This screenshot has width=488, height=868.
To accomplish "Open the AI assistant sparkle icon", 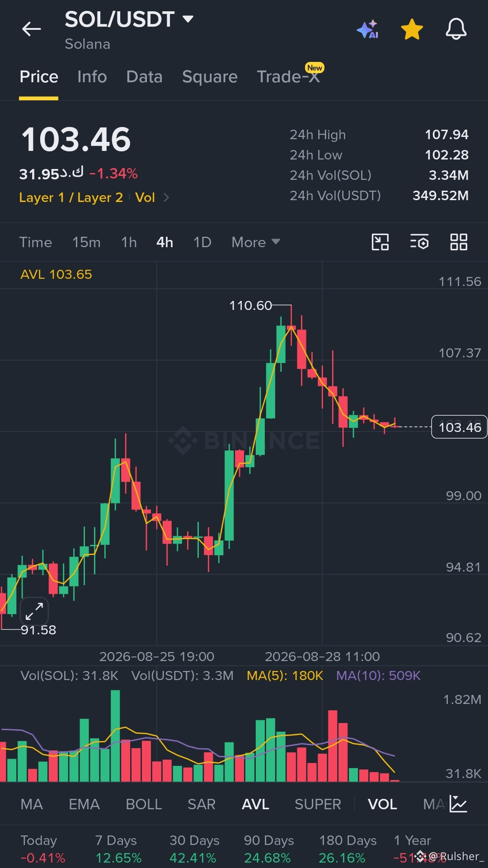I will (368, 29).
